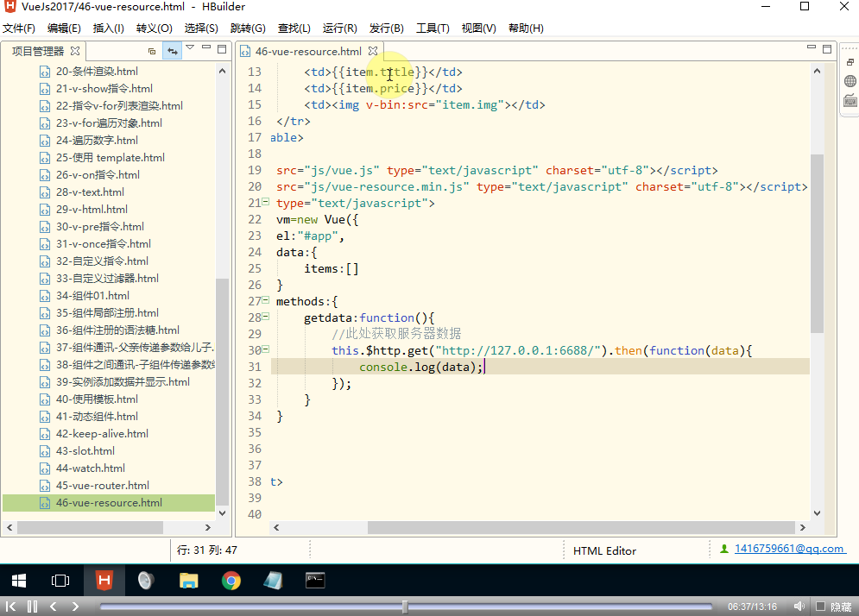Image resolution: width=859 pixels, height=616 pixels.
Task: Open the 工具(T) menu
Action: tap(433, 28)
